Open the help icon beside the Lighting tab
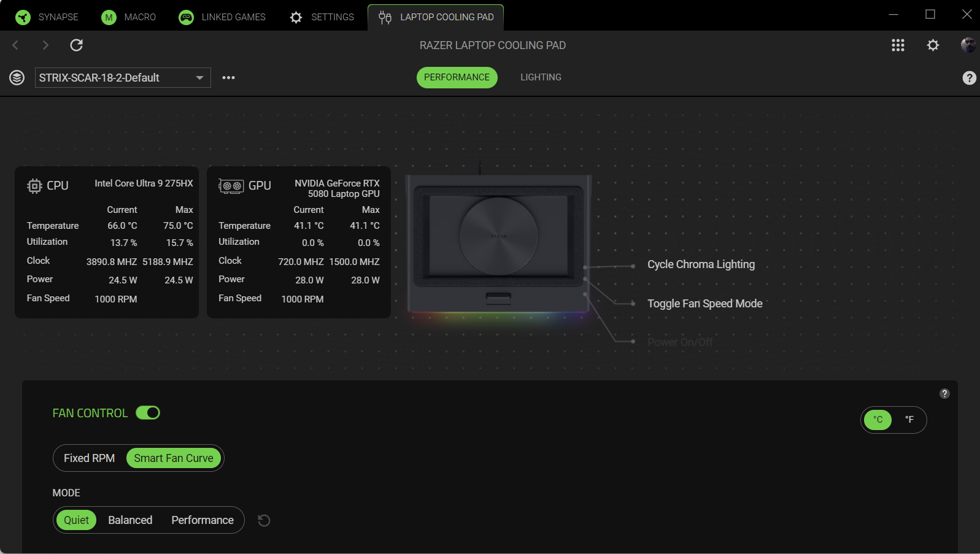This screenshot has height=554, width=980. pos(969,78)
